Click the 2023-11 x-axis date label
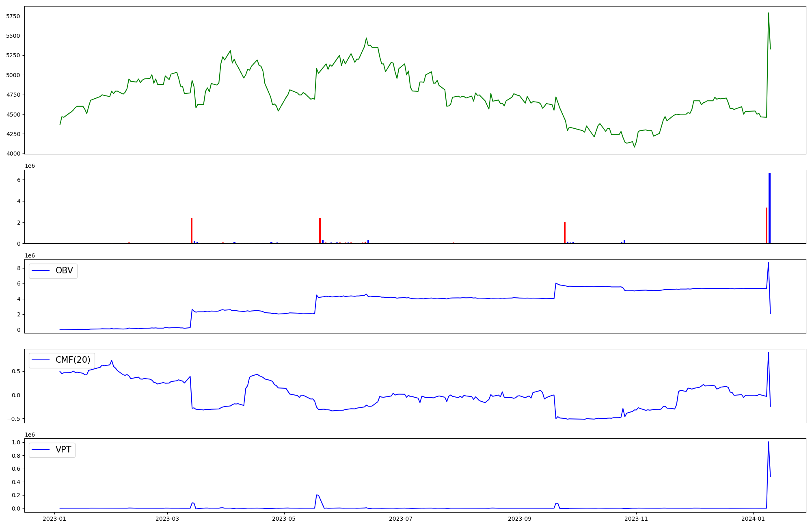 point(636,519)
